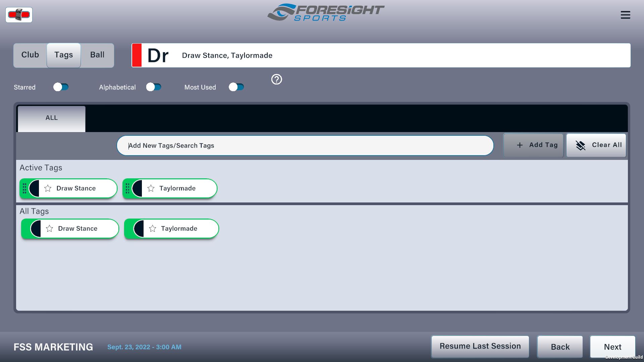Grab the Draw Stance drag handle

click(x=24, y=188)
